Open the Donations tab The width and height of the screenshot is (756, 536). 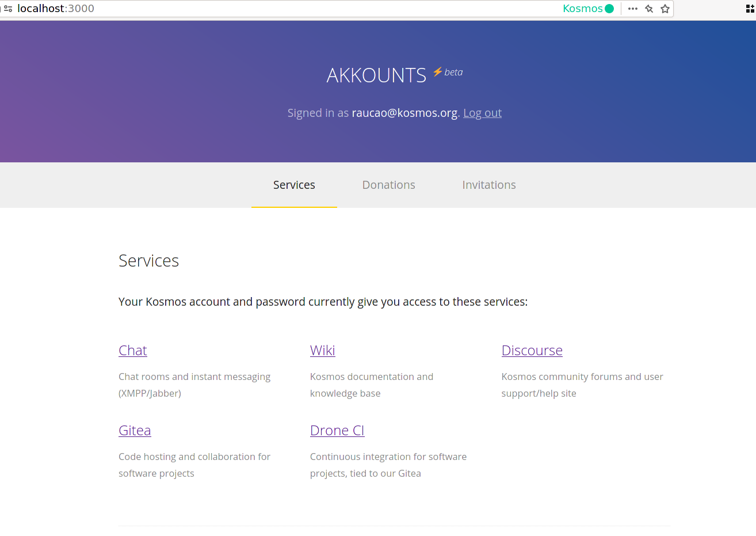[x=388, y=185]
